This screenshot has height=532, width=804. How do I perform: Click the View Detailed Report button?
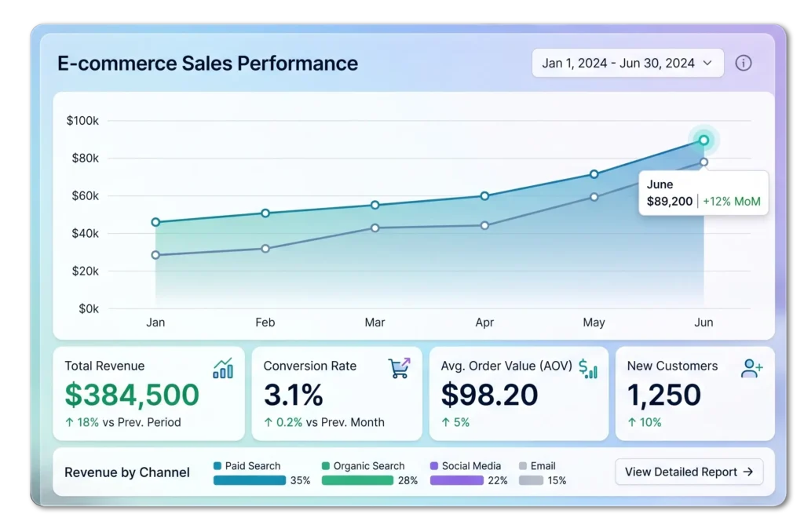pos(689,472)
